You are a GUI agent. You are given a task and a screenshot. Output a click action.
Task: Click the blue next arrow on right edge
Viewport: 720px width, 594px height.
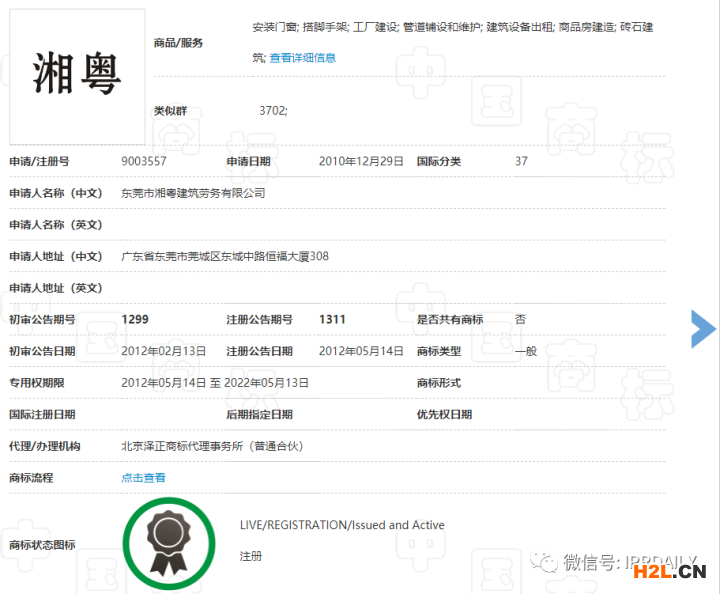pyautogui.click(x=704, y=329)
